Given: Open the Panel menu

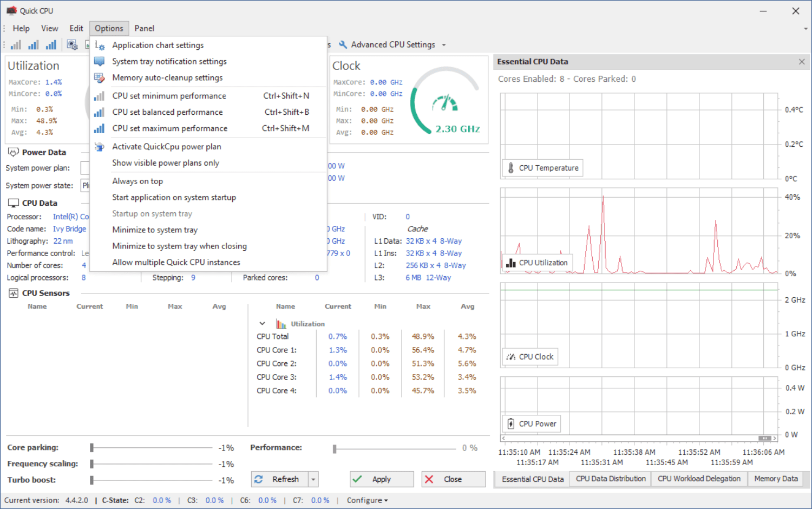Looking at the screenshot, I should point(145,28).
